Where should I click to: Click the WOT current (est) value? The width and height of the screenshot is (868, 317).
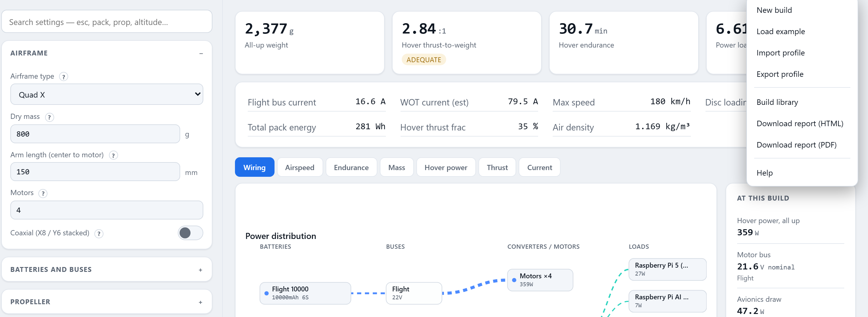(523, 102)
